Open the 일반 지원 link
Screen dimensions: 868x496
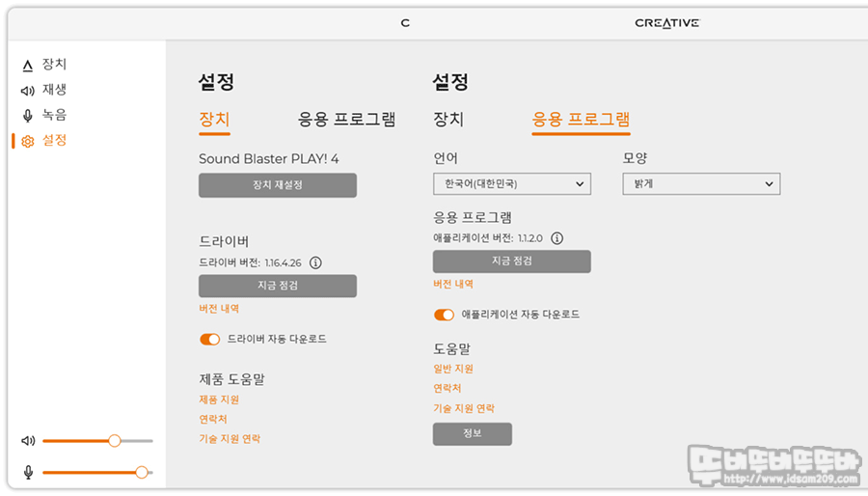(453, 369)
